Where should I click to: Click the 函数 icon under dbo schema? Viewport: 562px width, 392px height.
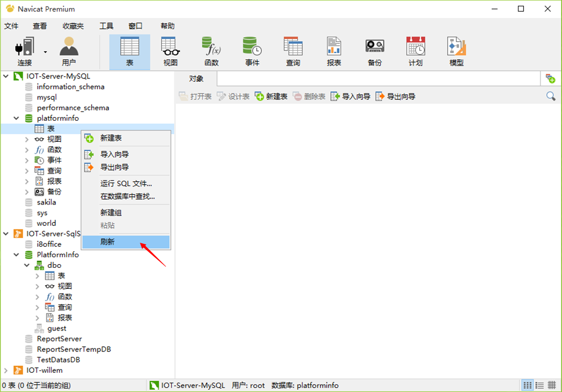point(50,297)
